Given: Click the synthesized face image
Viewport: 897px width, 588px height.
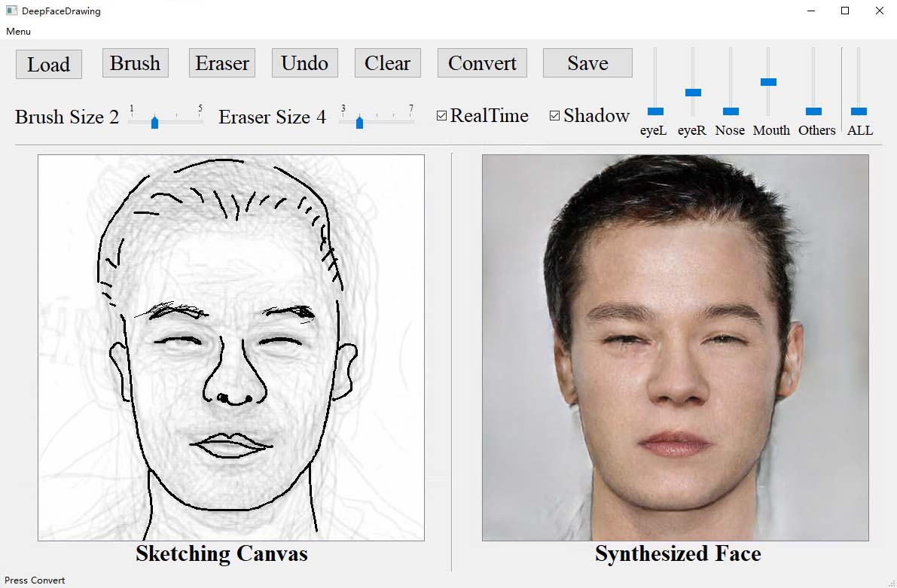Looking at the screenshot, I should coord(675,348).
